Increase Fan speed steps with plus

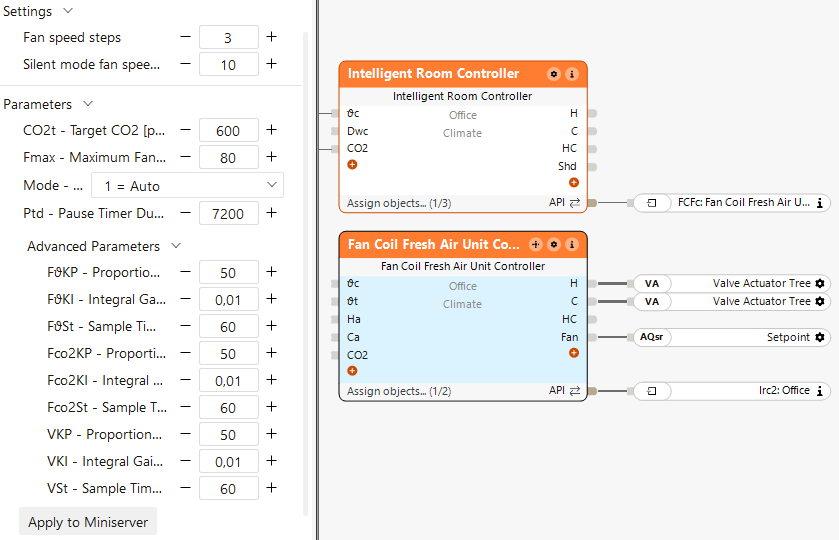[x=271, y=37]
